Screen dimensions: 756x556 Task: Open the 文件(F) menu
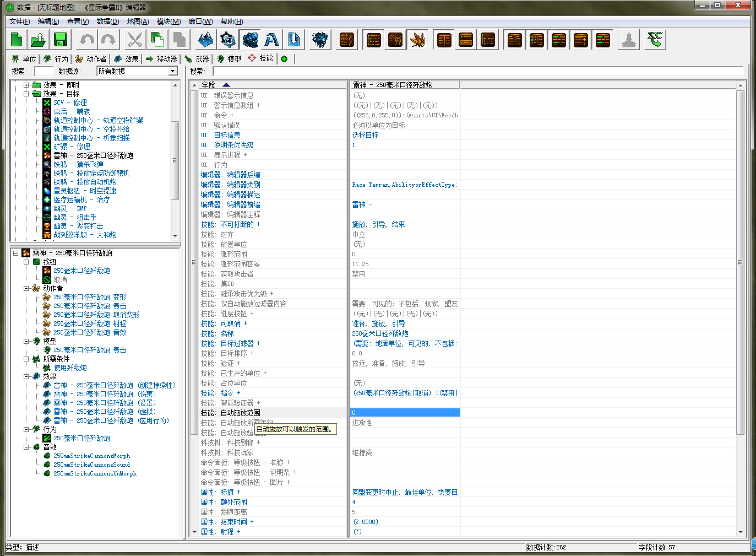tap(19, 21)
